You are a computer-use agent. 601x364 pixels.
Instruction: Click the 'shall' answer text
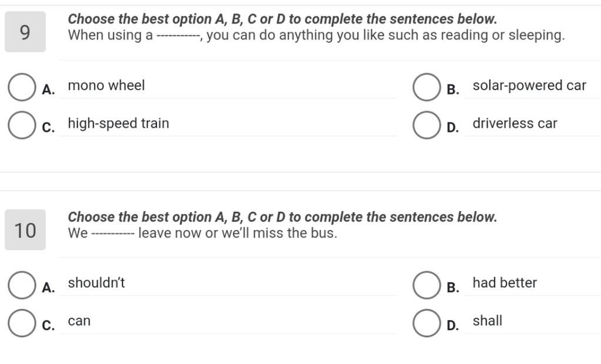pos(487,321)
